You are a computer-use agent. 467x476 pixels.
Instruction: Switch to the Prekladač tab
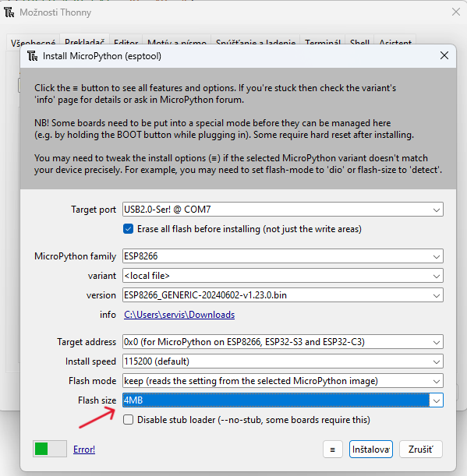tap(84, 41)
